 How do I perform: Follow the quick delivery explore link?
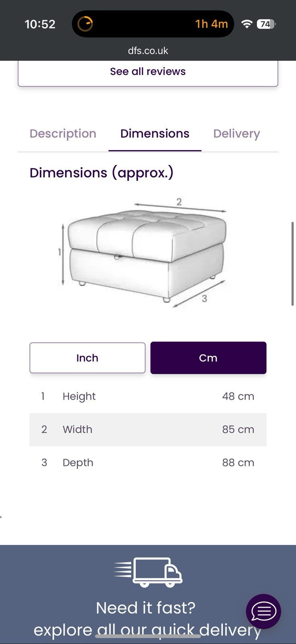(x=147, y=630)
